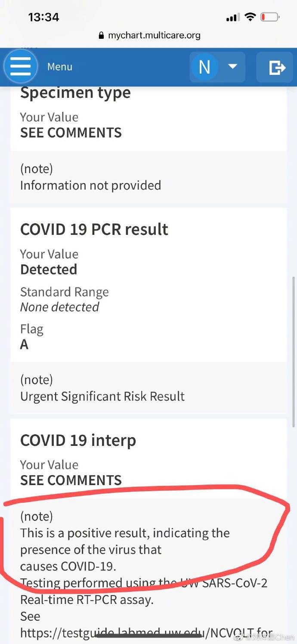Open the testguide.labmed.uw.edu link
Screen dimensions: 297x644
(146, 633)
